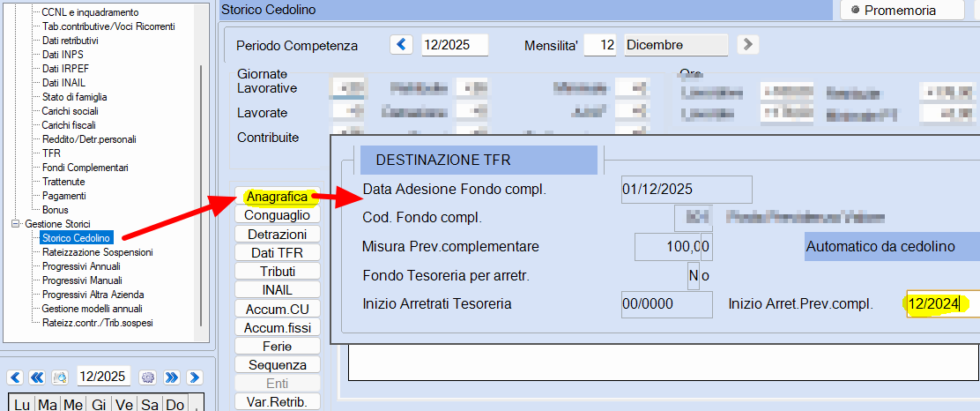The height and width of the screenshot is (411, 980).
Task: Select Reddito/Detr.personali tree item
Action: pyautogui.click(x=89, y=139)
